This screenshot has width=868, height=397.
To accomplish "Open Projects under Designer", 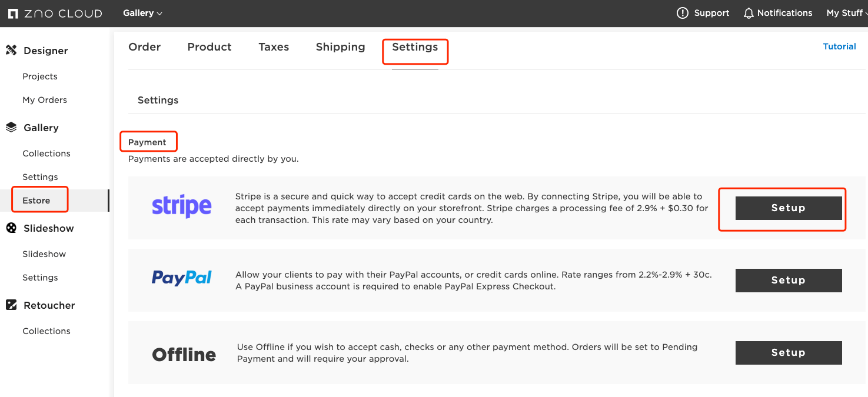I will [40, 76].
